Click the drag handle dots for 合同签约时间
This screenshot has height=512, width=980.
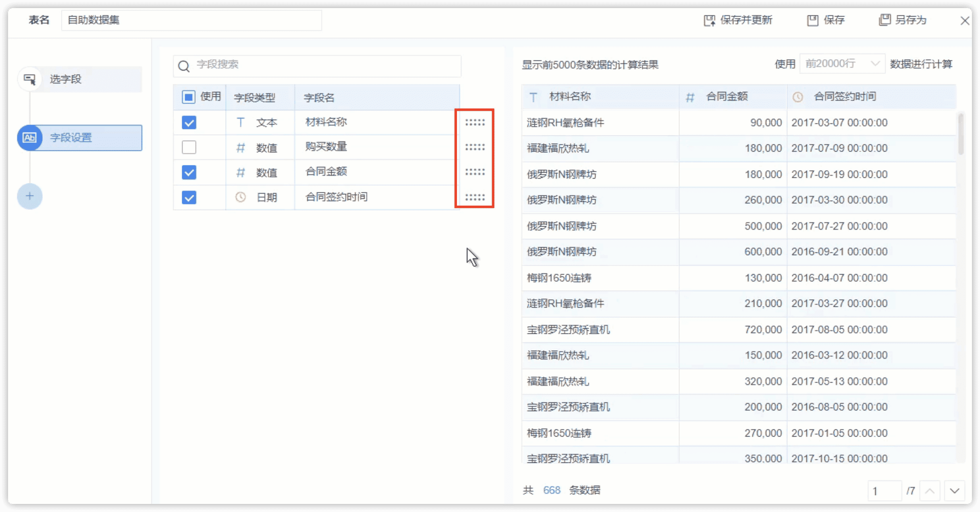(x=475, y=197)
